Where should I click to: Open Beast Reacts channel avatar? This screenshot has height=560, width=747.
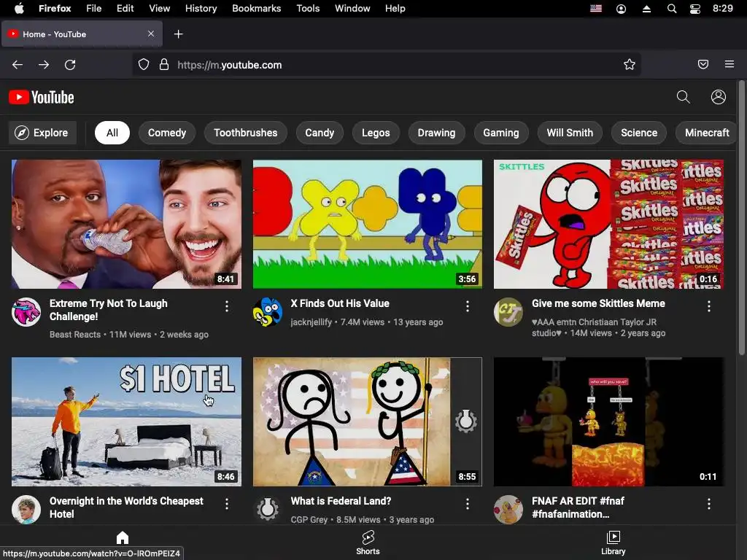(26, 312)
